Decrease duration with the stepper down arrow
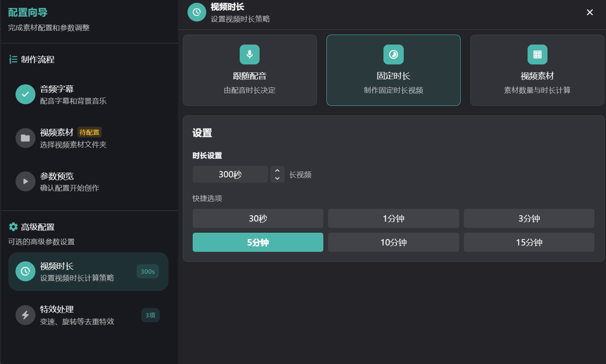This screenshot has width=606, height=364. coord(278,178)
